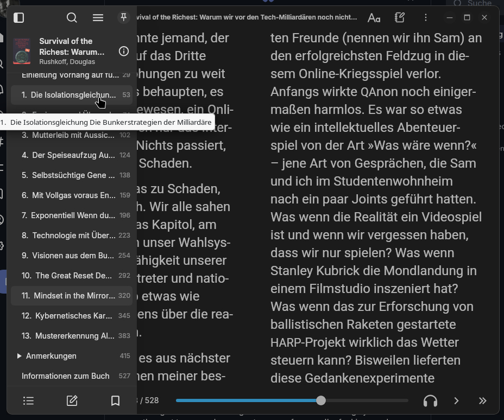The height and width of the screenshot is (420, 504).
Task: Go to next page arrow
Action: 456,400
